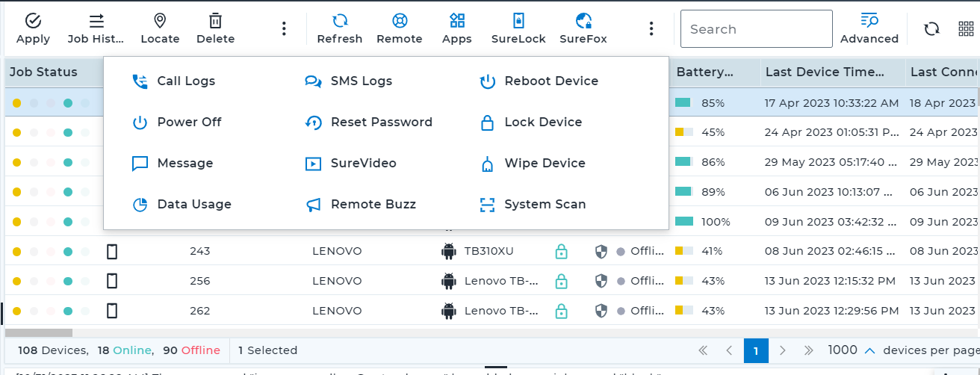
Task: Open Advanced search
Action: (x=869, y=28)
